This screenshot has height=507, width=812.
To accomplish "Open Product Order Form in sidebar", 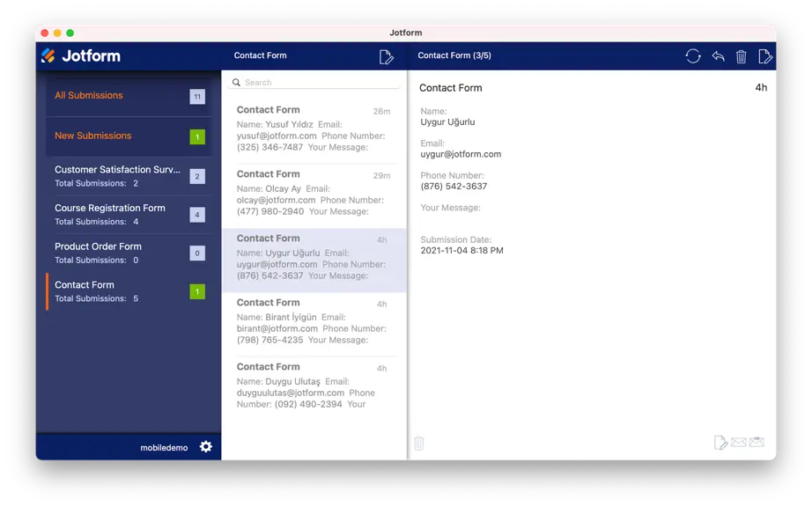I will point(129,253).
